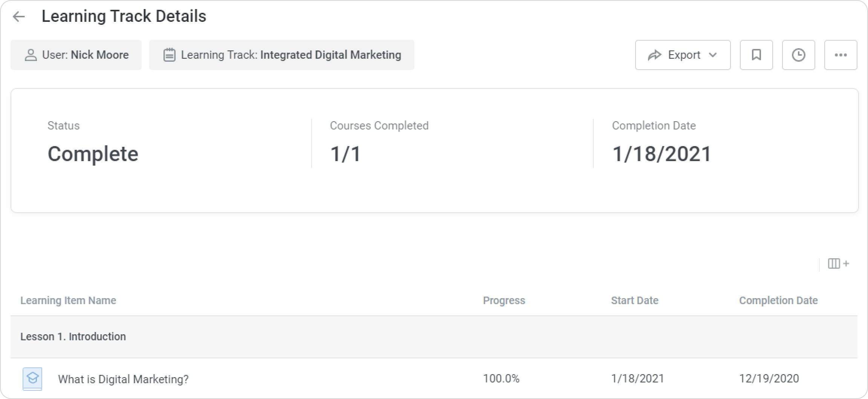Click the add columns icon
Image resolution: width=868 pixels, height=399 pixels.
point(838,263)
